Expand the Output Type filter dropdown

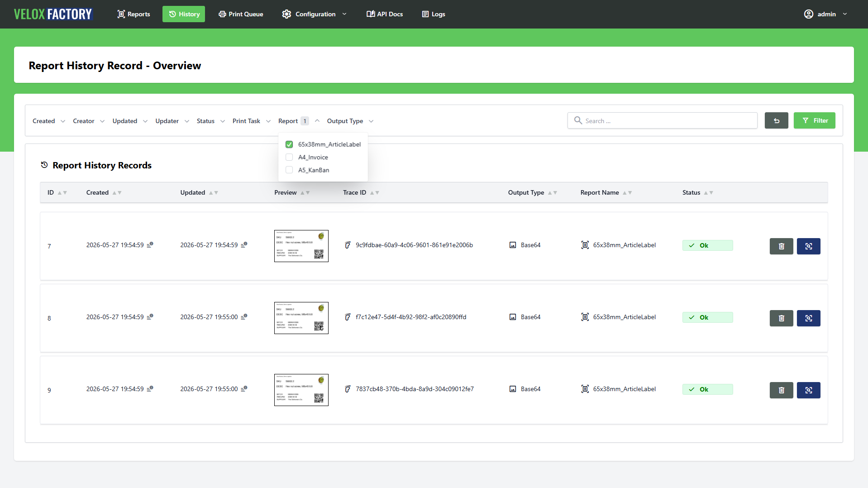(x=350, y=121)
